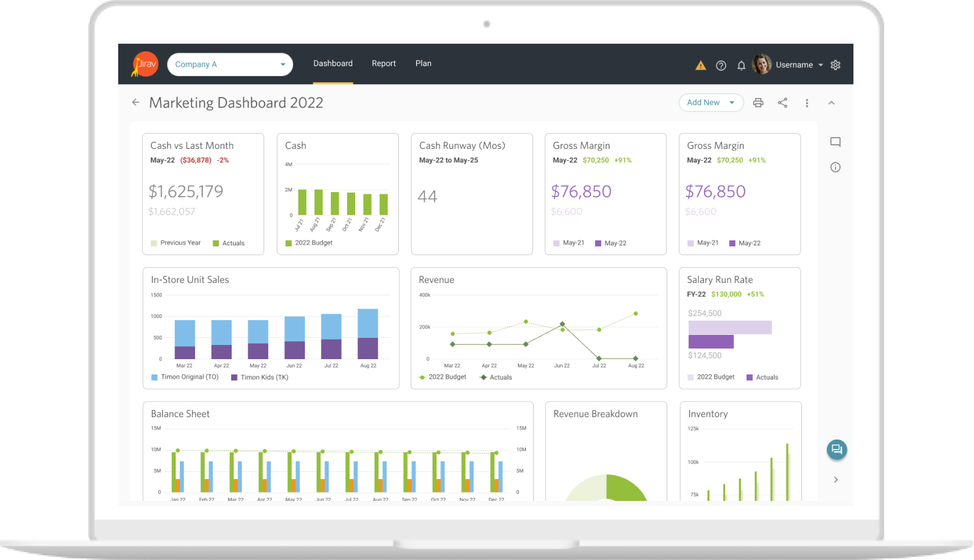Open the settings gear
The width and height of the screenshot is (974, 560).
(x=835, y=65)
